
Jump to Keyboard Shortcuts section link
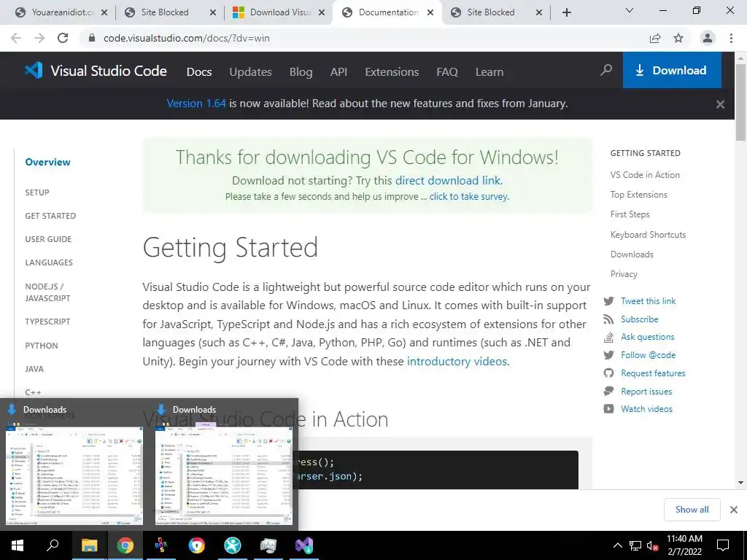[648, 235]
